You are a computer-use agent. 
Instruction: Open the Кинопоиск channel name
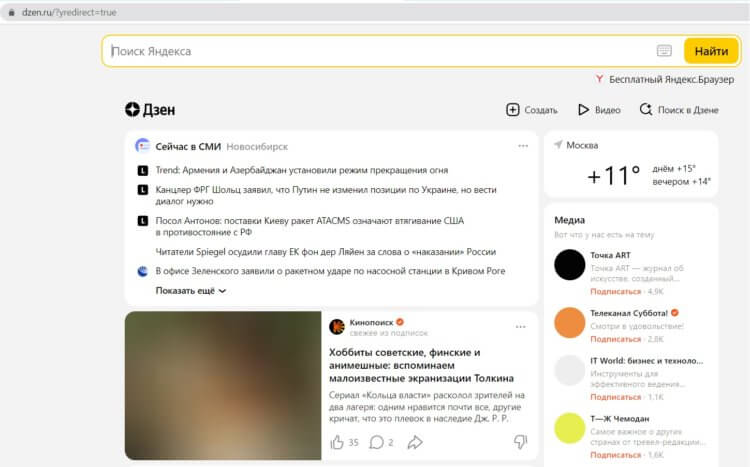pos(371,322)
